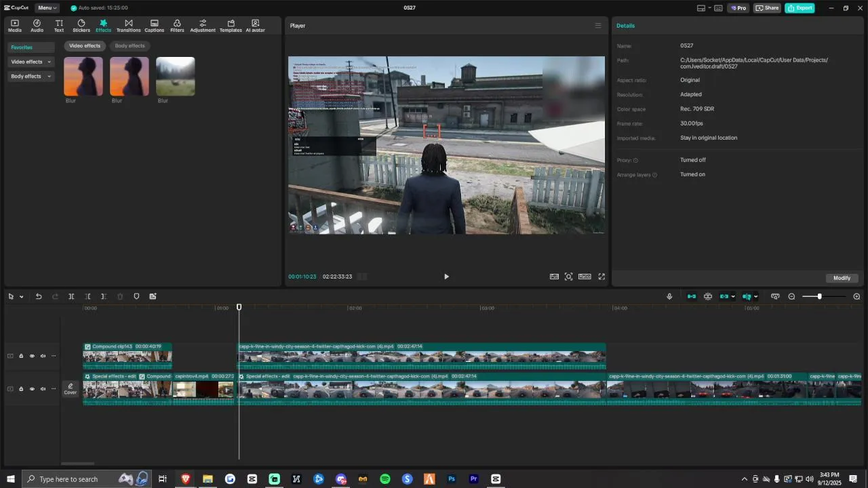Choose the Select cursor tool

tap(11, 296)
